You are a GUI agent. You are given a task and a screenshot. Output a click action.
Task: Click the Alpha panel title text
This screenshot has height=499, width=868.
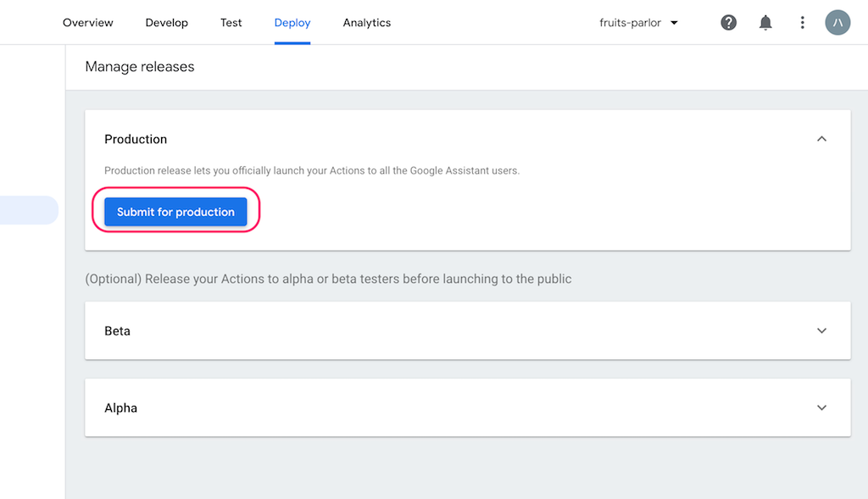pos(120,408)
